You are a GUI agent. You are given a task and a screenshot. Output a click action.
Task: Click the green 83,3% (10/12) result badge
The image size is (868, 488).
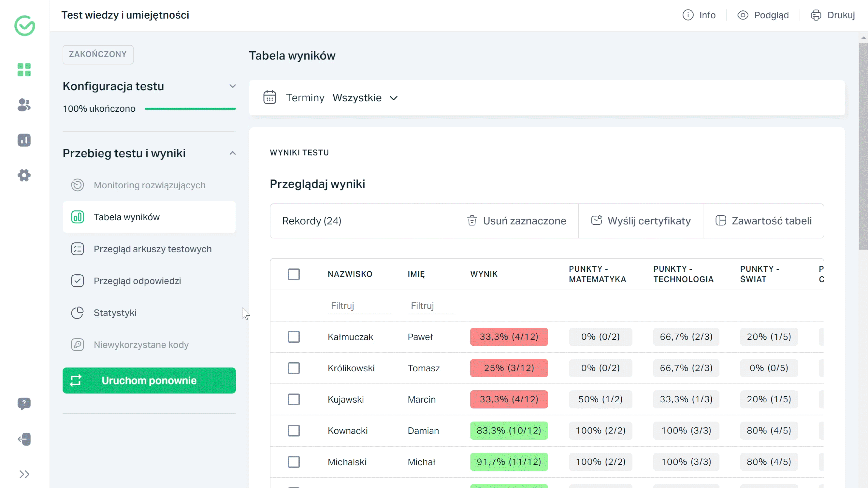tap(509, 431)
